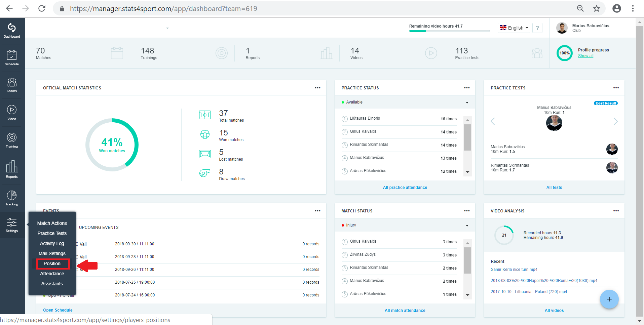This screenshot has height=325, width=644.
Task: Select Practice Tests in settings menu
Action: pyautogui.click(x=52, y=233)
